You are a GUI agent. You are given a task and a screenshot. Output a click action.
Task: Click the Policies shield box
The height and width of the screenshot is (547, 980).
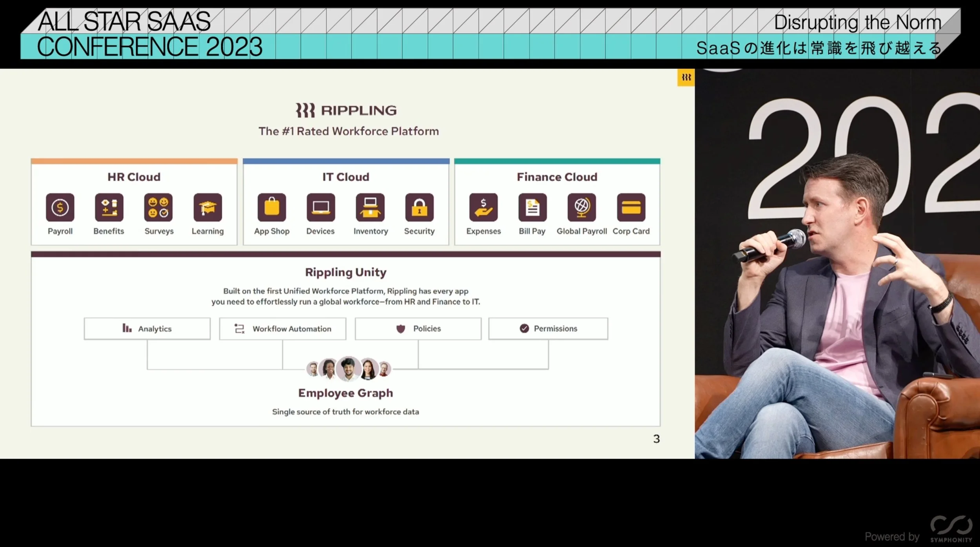click(418, 328)
